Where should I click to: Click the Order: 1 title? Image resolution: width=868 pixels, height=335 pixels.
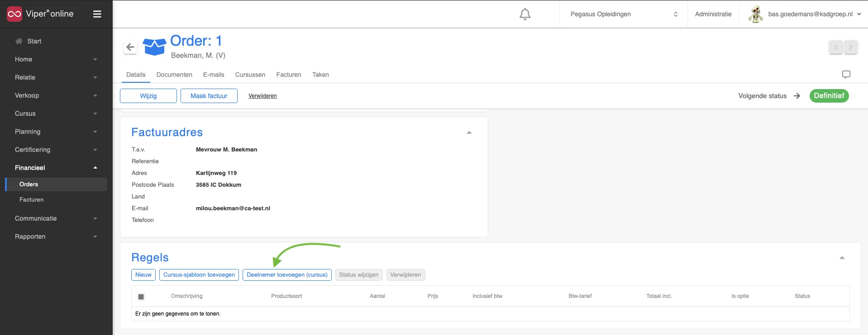[x=196, y=41]
